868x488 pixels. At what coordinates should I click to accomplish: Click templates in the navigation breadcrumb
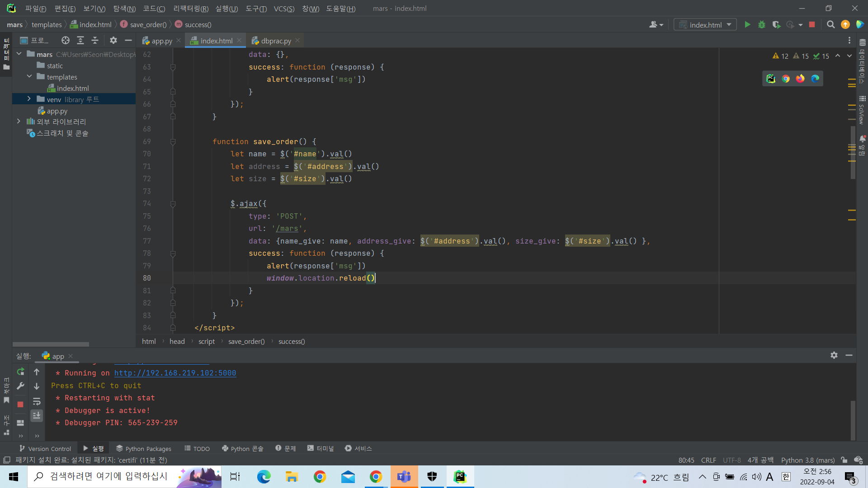tap(47, 25)
